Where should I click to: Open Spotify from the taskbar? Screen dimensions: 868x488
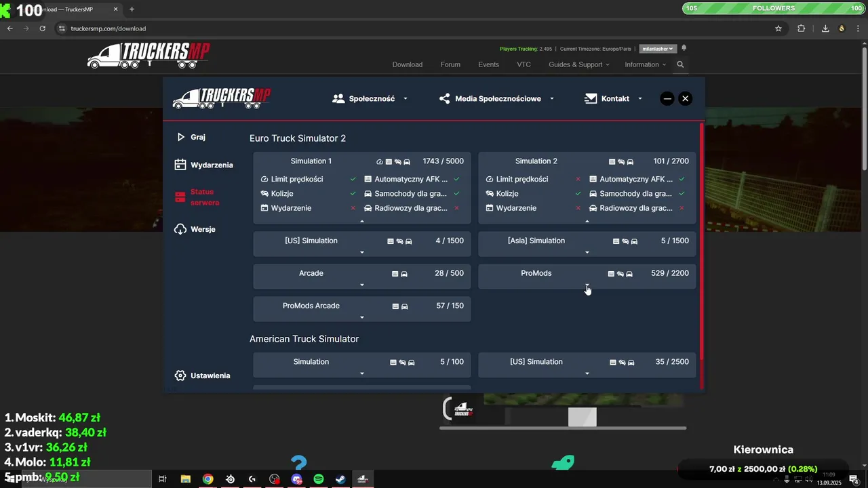click(319, 479)
